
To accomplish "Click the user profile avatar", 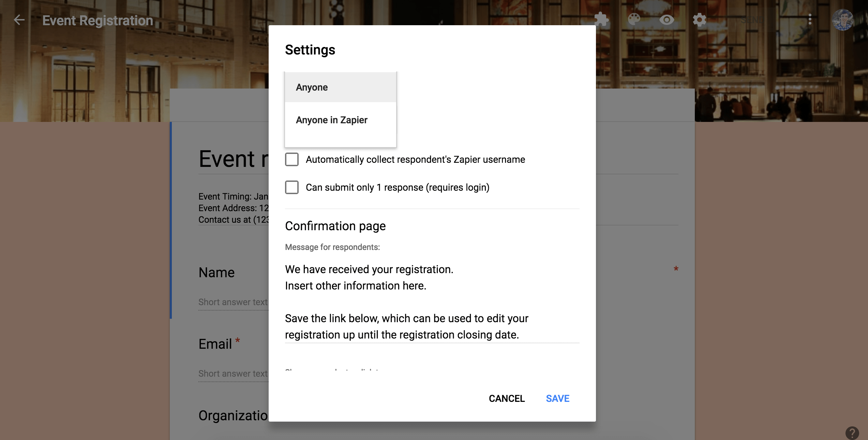I will (x=842, y=20).
